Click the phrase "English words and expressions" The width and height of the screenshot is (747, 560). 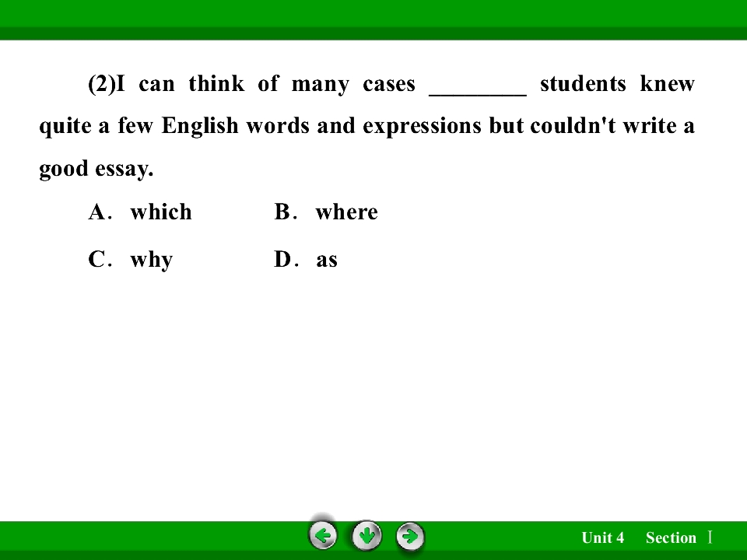[x=321, y=126]
